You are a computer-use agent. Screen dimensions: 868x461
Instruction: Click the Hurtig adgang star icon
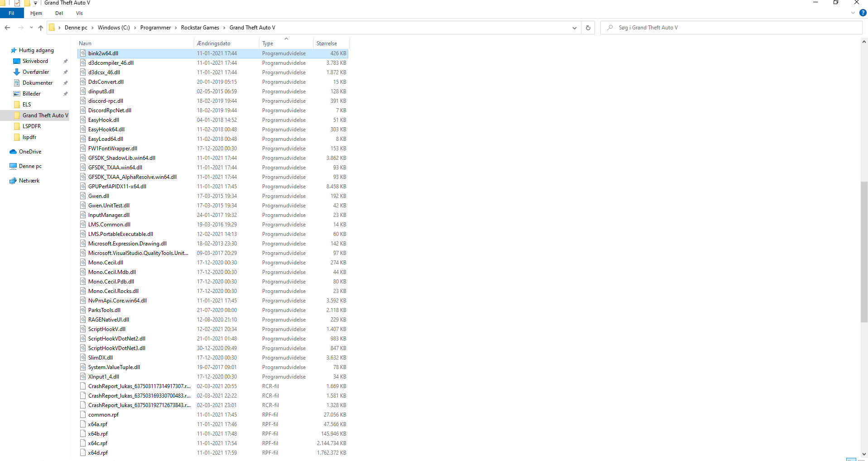(x=14, y=50)
